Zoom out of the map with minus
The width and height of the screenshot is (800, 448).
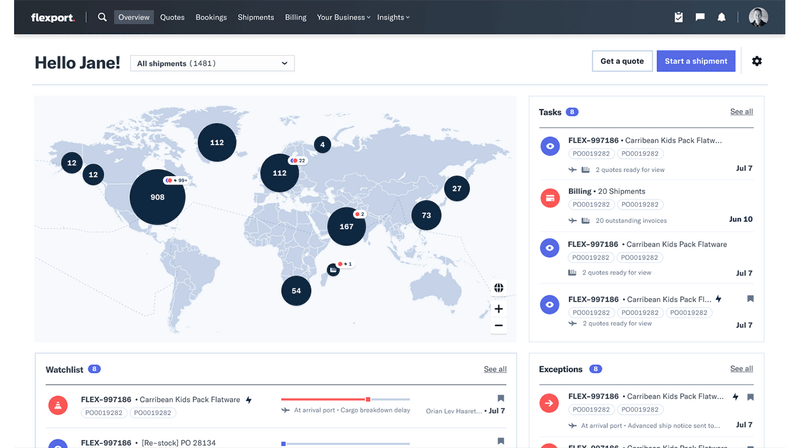pyautogui.click(x=498, y=326)
